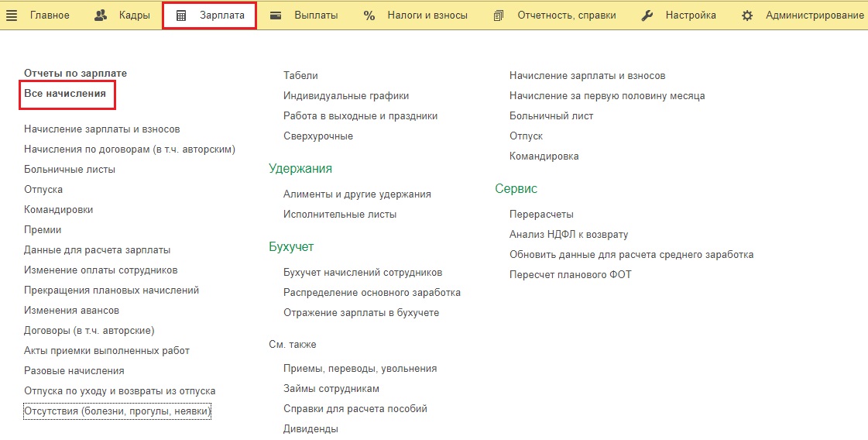Open Бухучет начислений сотрудников
Image resolution: width=868 pixels, height=440 pixels.
click(x=362, y=272)
